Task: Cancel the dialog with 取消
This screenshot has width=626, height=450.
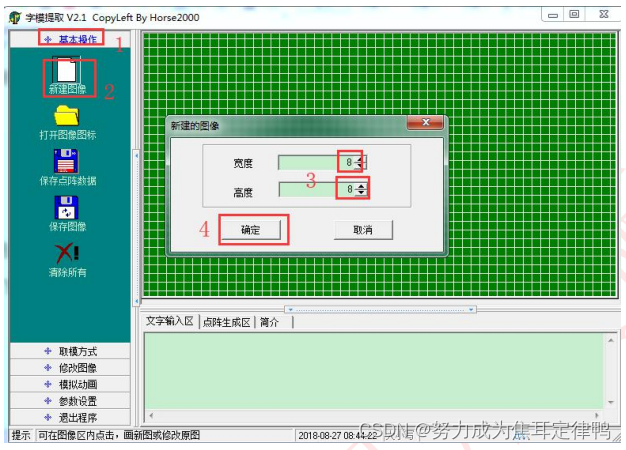Action: (363, 230)
